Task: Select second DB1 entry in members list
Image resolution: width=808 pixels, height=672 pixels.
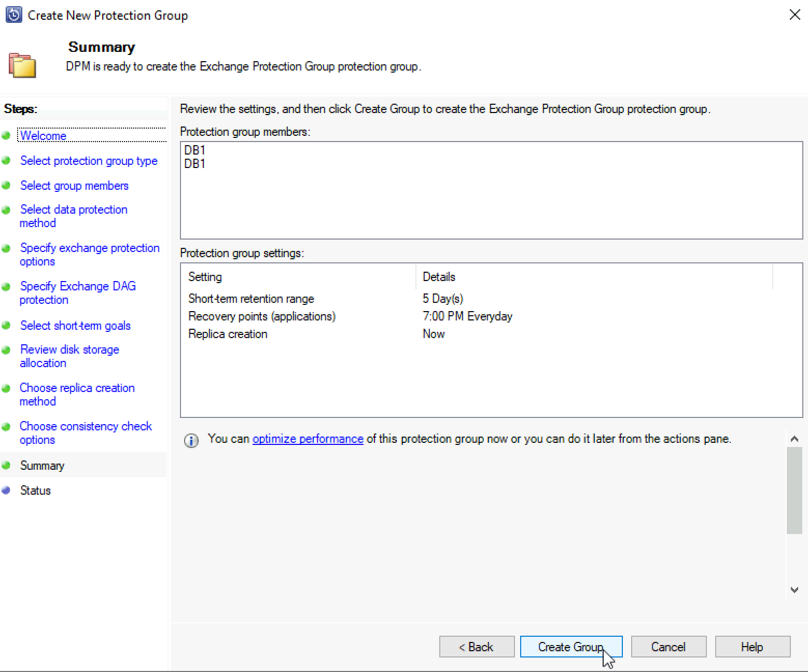Action: (195, 164)
